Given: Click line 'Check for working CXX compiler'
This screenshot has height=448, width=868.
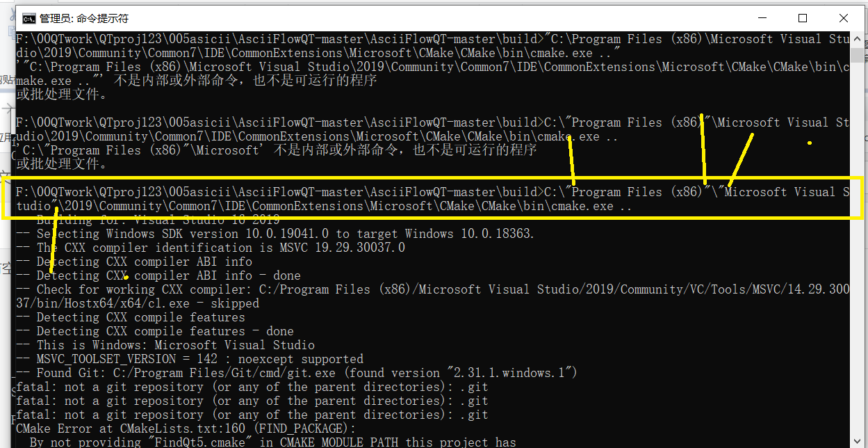Looking at the screenshot, I should (x=432, y=289).
